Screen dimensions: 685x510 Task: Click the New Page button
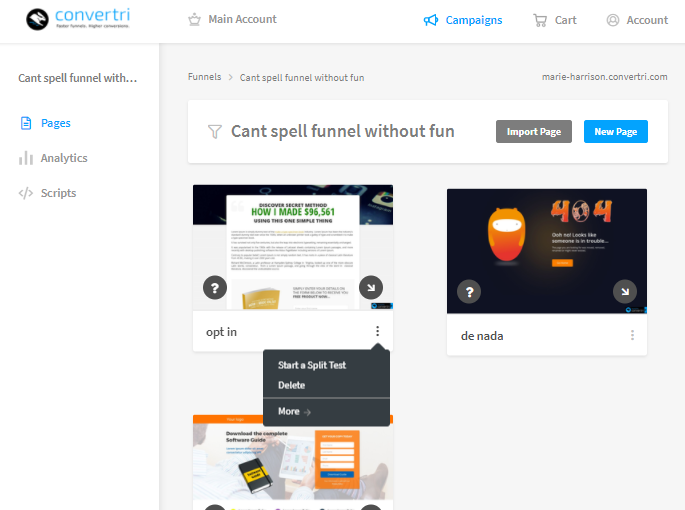click(615, 132)
